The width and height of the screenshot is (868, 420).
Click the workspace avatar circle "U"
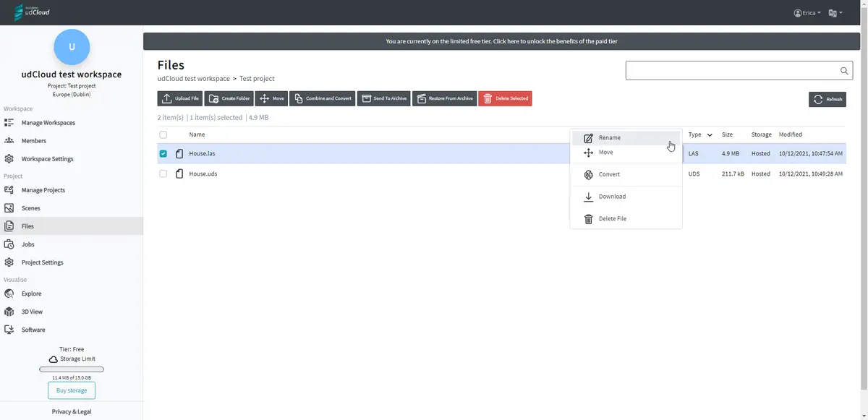[x=72, y=47]
